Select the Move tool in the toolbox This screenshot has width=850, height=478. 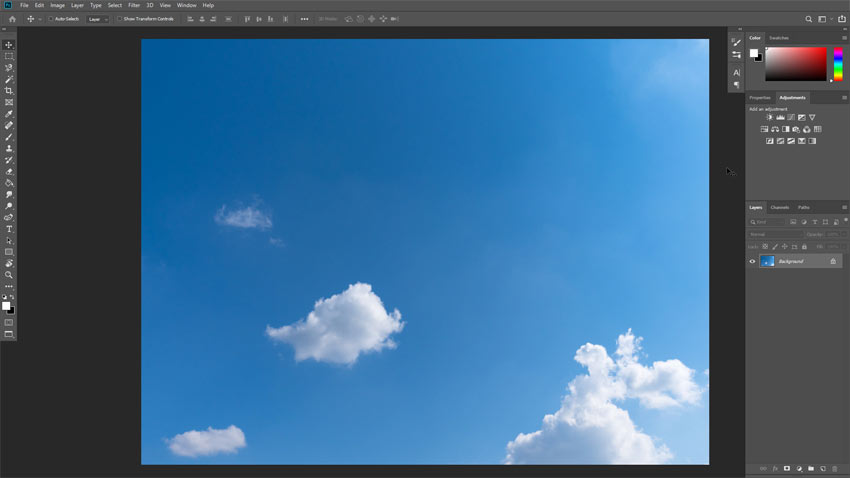[x=9, y=45]
